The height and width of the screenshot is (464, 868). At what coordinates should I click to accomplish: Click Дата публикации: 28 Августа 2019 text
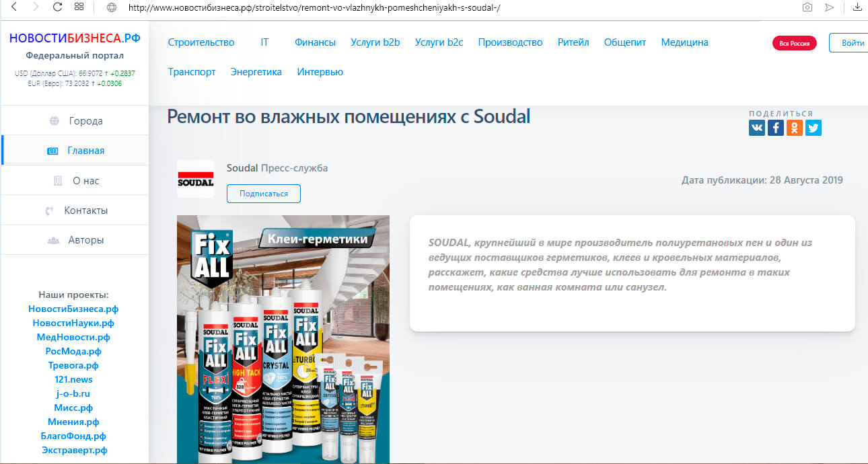point(762,180)
